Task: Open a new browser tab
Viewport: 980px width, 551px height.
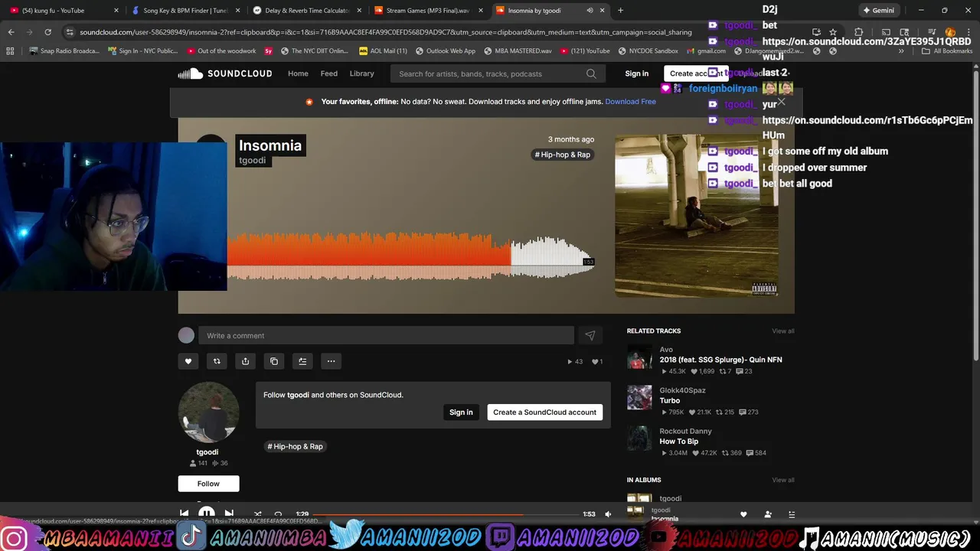Action: click(x=620, y=11)
